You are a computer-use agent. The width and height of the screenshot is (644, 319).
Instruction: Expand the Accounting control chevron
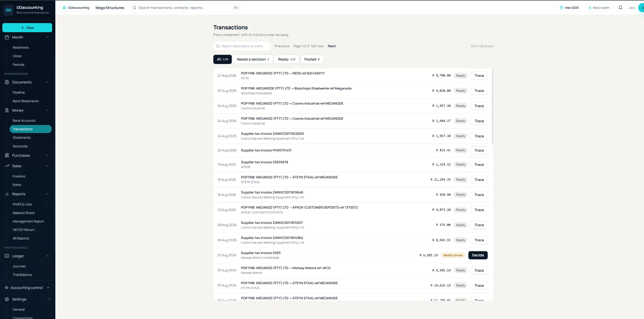tap(48, 288)
